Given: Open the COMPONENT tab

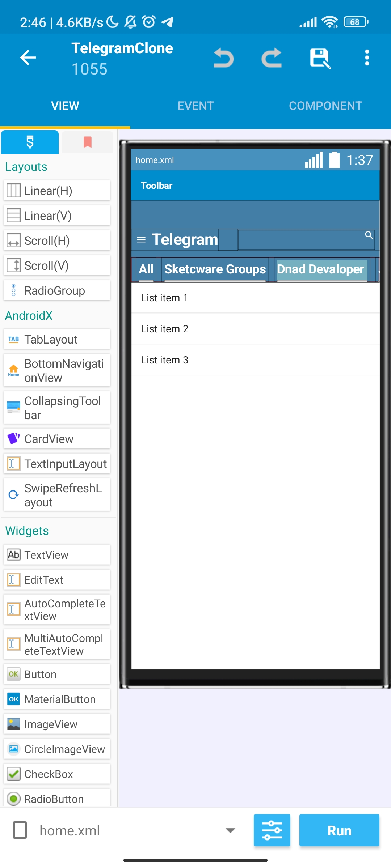Looking at the screenshot, I should pos(325,106).
